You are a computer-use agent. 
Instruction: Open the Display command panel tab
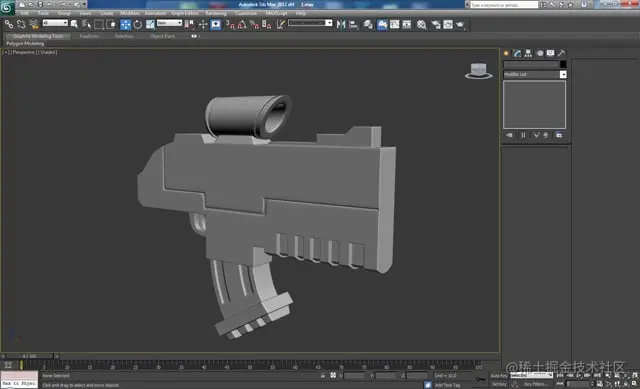(x=551, y=53)
